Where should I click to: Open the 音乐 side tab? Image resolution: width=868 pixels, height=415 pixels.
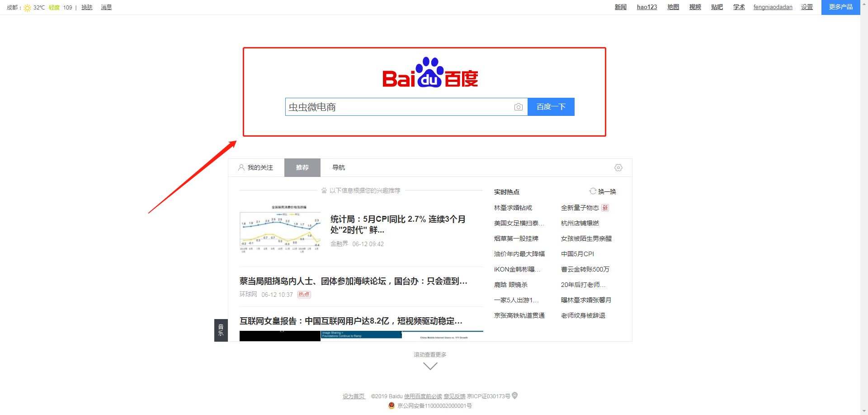point(221,330)
